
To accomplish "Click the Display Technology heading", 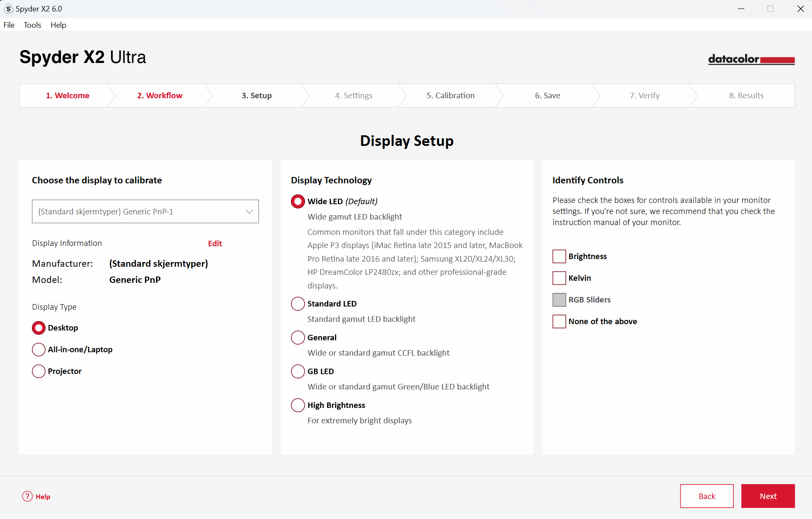I will pyautogui.click(x=331, y=180).
